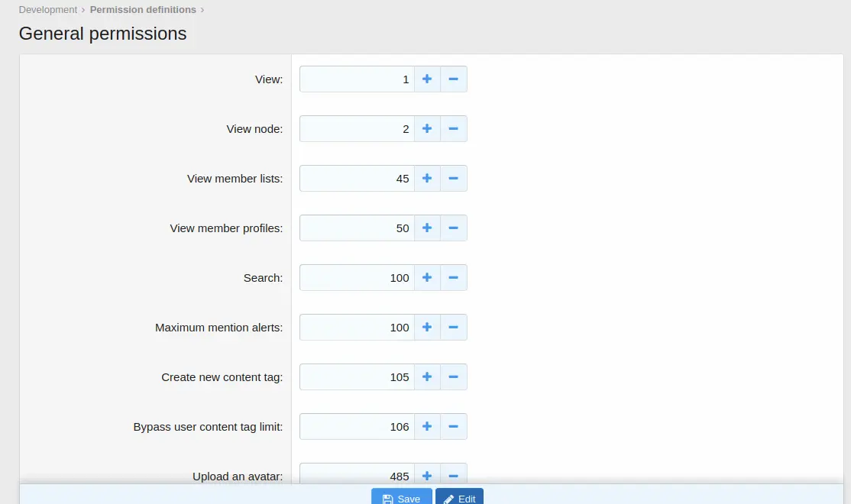Decrease Bypass user content tag limit value
The height and width of the screenshot is (504, 851).
tap(453, 427)
